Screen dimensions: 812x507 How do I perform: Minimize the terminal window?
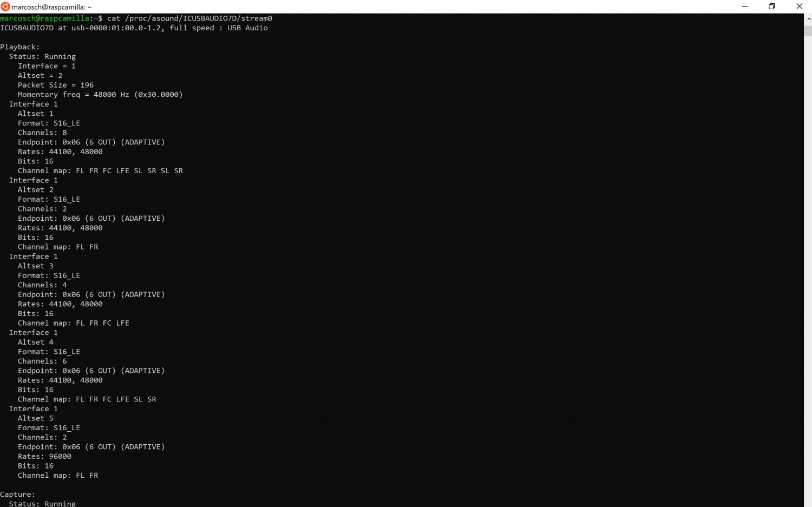(745, 6)
